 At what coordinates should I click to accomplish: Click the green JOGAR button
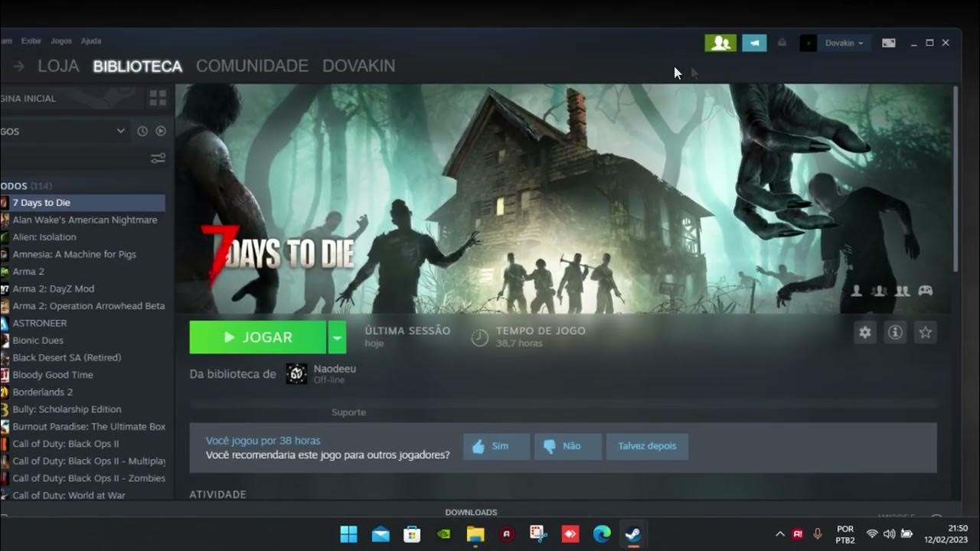point(258,337)
